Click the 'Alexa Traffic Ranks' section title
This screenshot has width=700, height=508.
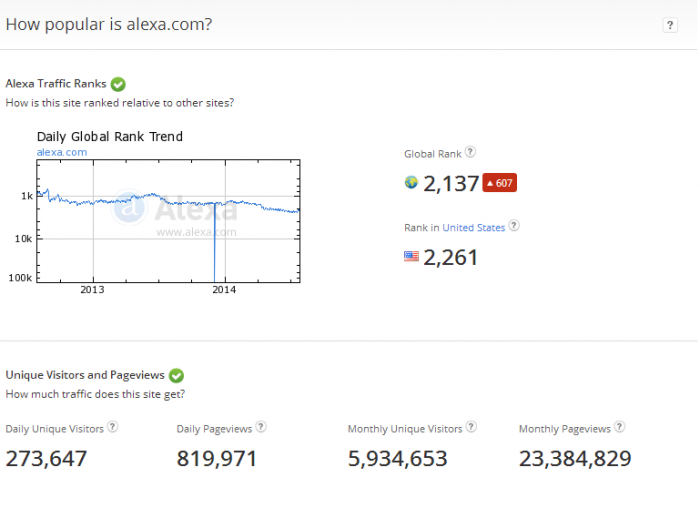tap(56, 83)
